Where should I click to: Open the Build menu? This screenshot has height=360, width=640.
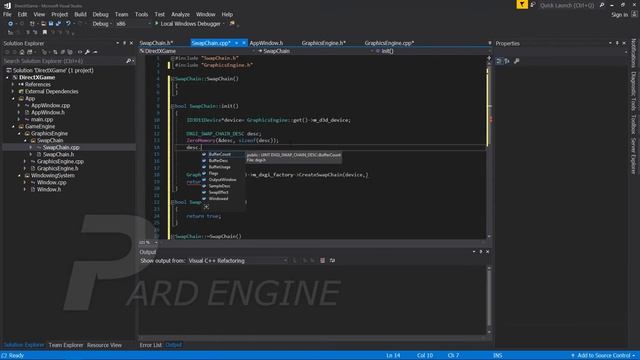80,14
